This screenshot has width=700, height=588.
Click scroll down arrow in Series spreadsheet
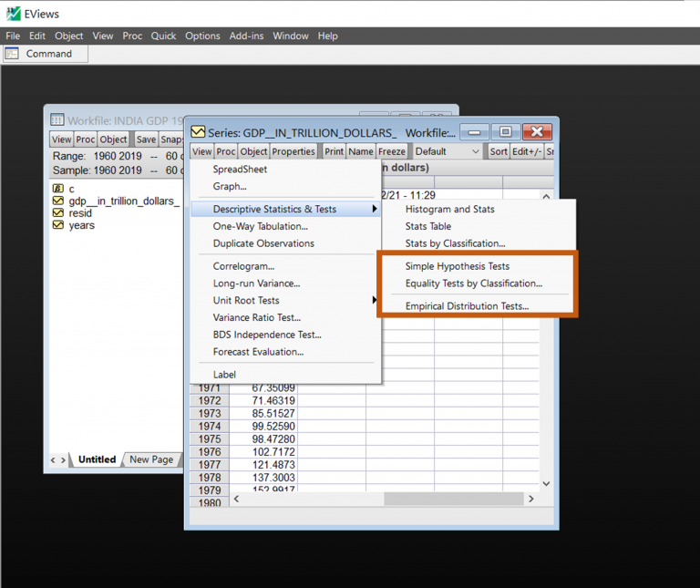(x=546, y=483)
